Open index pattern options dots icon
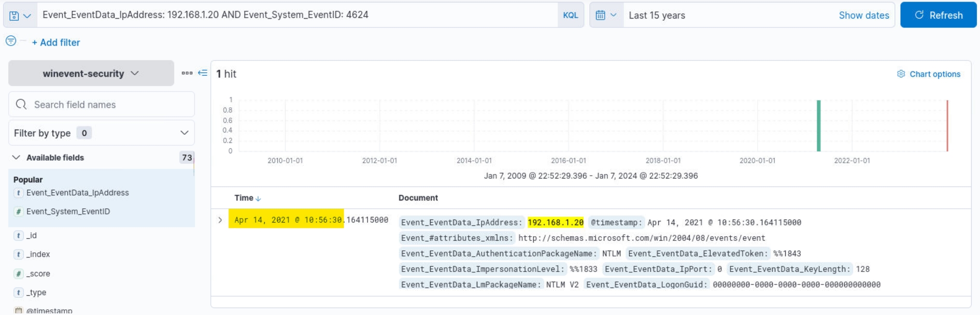The image size is (980, 315). [x=187, y=73]
